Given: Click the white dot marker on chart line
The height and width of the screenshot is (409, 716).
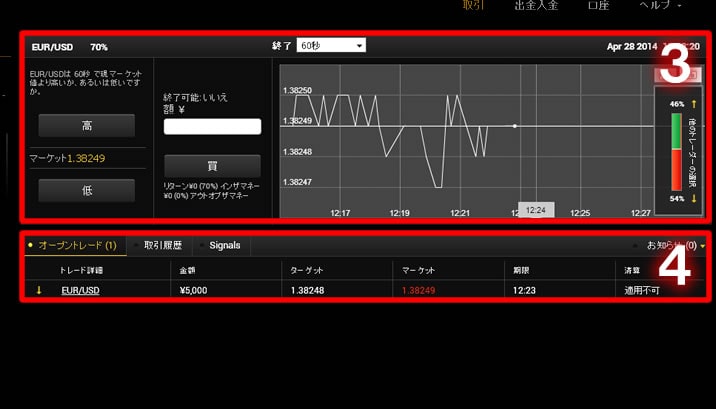Looking at the screenshot, I should [x=515, y=126].
